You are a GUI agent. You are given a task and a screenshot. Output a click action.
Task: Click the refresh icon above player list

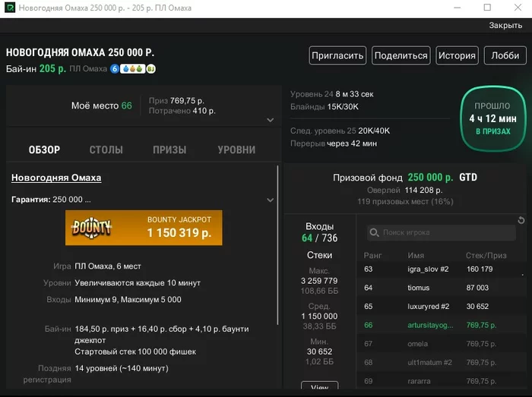point(521,221)
